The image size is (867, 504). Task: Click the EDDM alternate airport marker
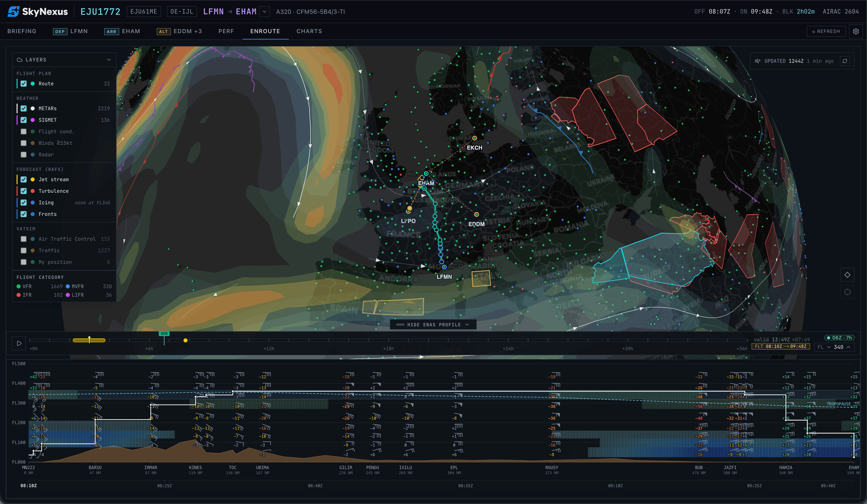[x=476, y=214]
